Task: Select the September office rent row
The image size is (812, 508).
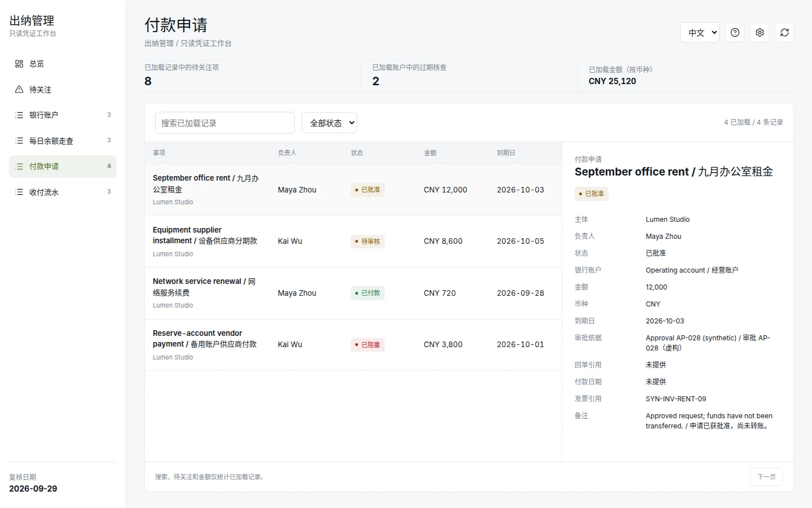Action: (x=354, y=190)
